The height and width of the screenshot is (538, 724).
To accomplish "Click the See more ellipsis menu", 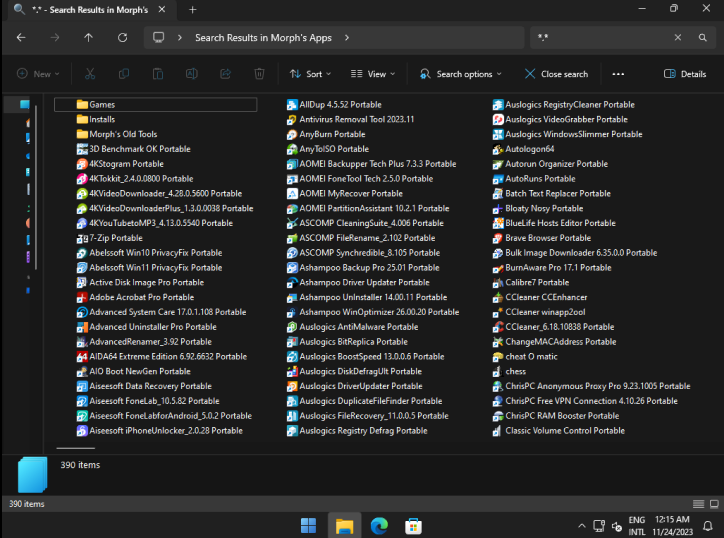I will point(618,74).
